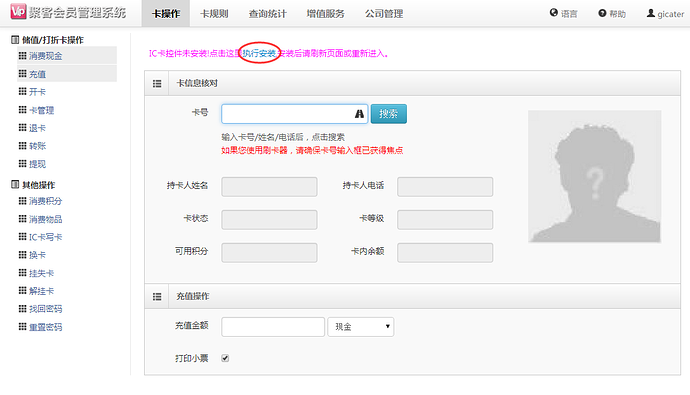The height and width of the screenshot is (395, 690).
Task: Click the 卡等级 field
Action: [x=445, y=219]
